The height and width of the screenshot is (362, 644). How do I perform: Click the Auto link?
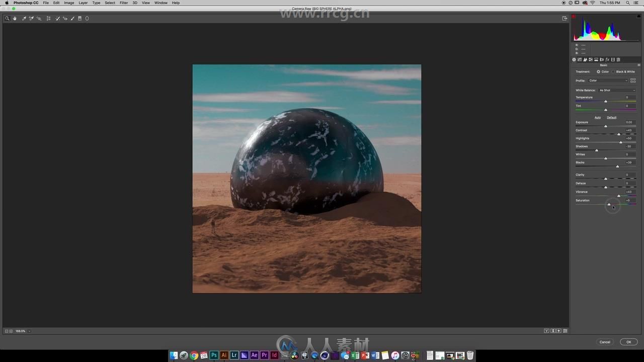click(x=598, y=117)
